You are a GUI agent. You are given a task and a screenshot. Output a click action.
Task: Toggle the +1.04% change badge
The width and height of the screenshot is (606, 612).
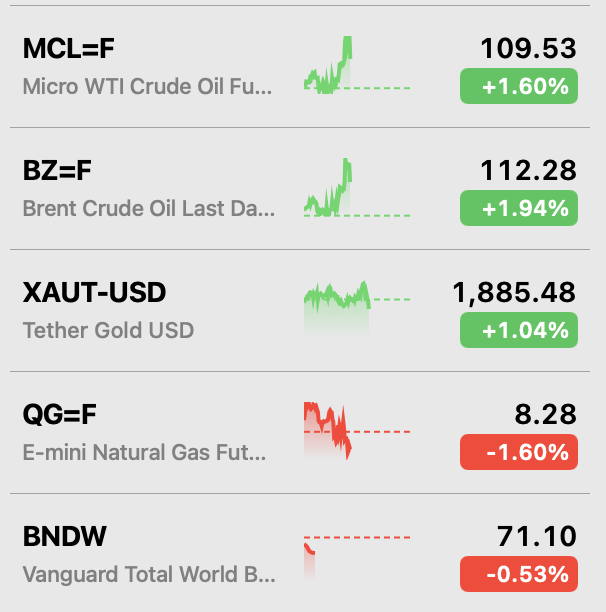(x=519, y=330)
